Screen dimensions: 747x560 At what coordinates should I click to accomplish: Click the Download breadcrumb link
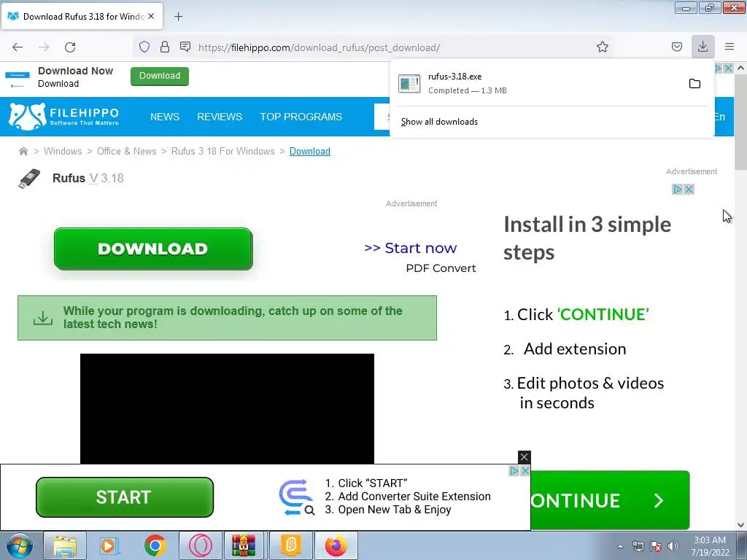click(x=309, y=152)
